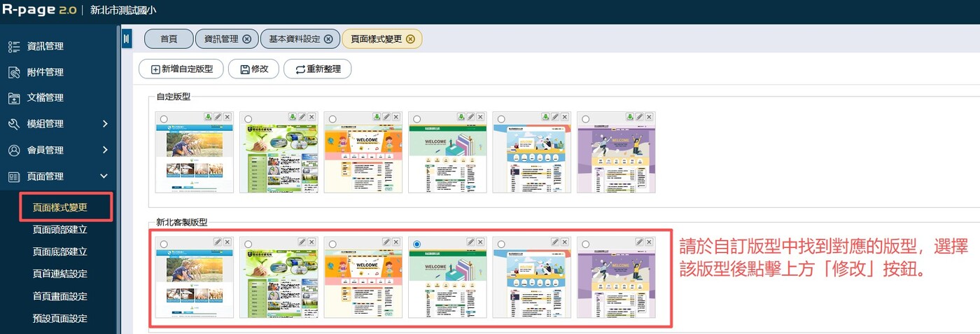This screenshot has height=334, width=980.
Task: Open 頁首連結設定 in the sidebar
Action: [60, 274]
